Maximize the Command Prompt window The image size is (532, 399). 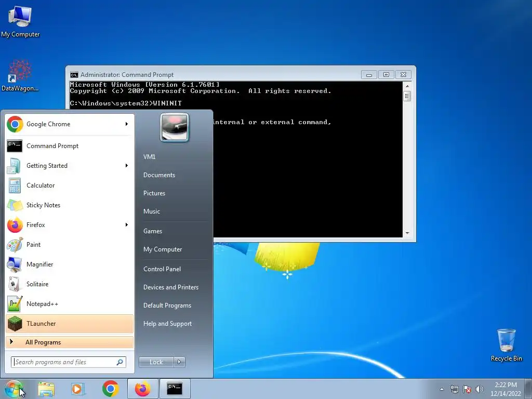point(386,75)
